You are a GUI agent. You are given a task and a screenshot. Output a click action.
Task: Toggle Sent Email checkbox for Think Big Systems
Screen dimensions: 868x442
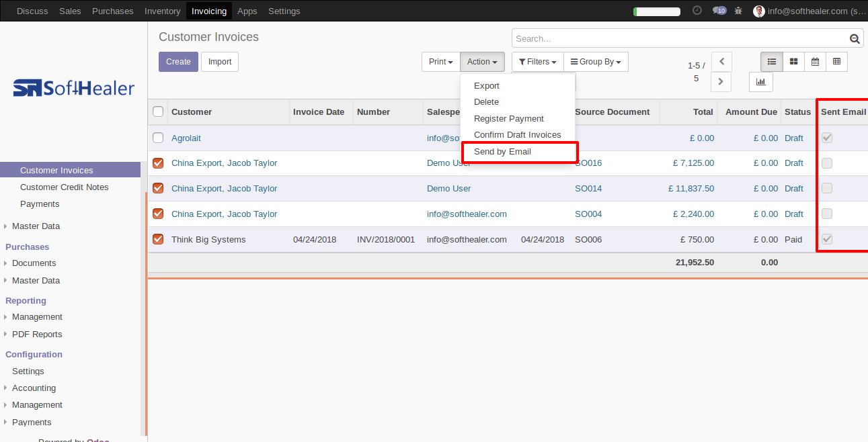click(827, 239)
